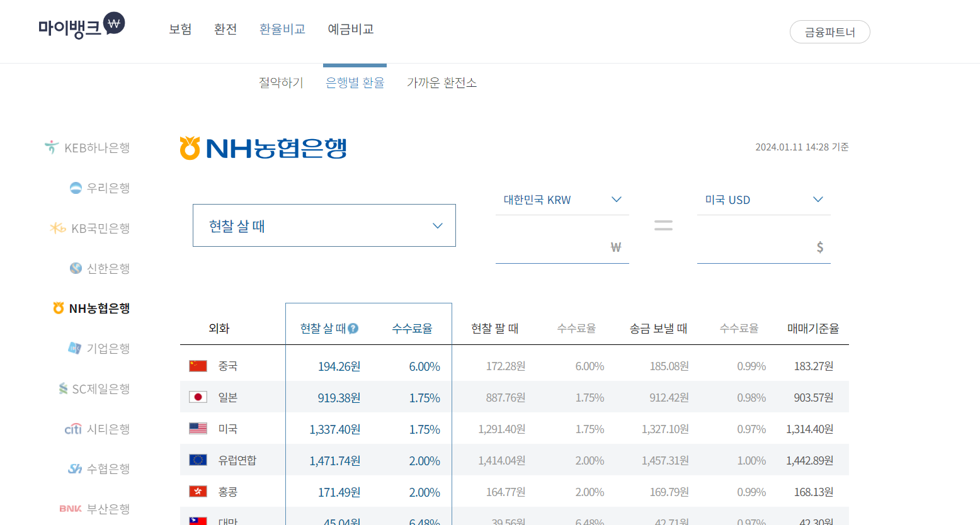Select KEB하나은행 in the bank list

(97, 148)
